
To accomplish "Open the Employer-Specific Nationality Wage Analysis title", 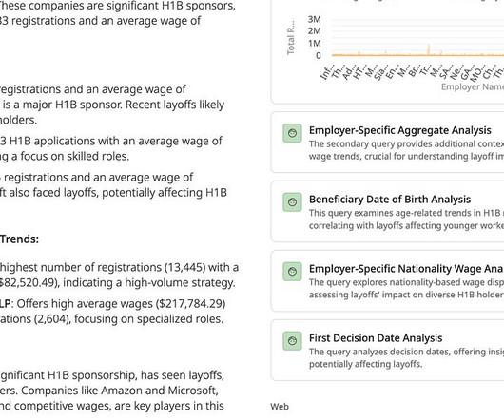I will [406, 269].
